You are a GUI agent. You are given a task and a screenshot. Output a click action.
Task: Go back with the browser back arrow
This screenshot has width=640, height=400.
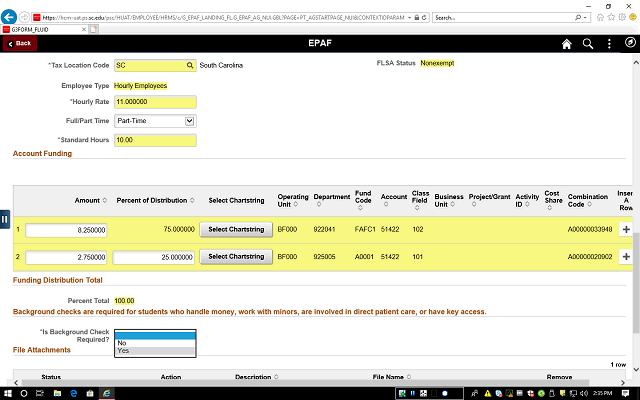pyautogui.click(x=9, y=17)
